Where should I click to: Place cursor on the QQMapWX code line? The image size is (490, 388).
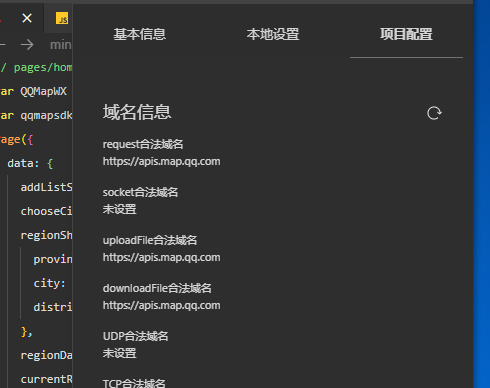34,91
